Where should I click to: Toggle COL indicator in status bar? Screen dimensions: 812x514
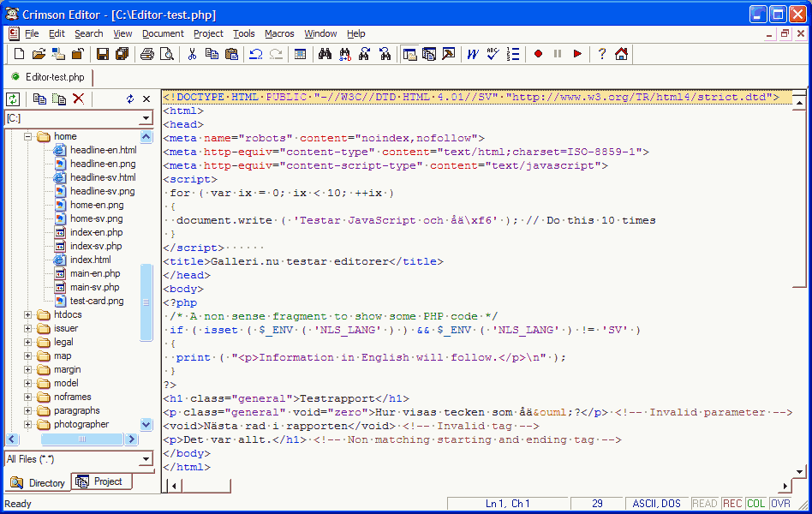[x=755, y=504]
